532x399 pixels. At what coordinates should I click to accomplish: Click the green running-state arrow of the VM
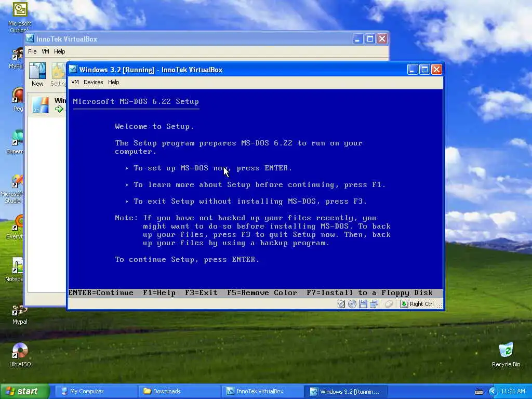pyautogui.click(x=59, y=109)
